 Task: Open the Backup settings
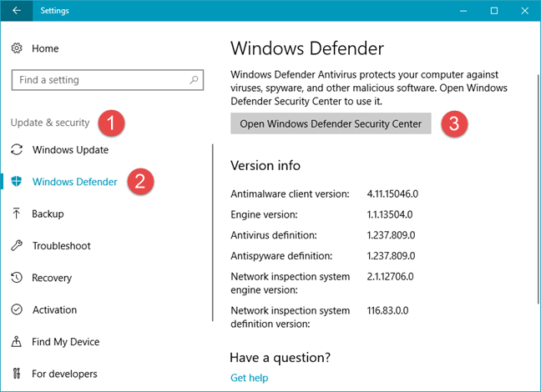[48, 214]
